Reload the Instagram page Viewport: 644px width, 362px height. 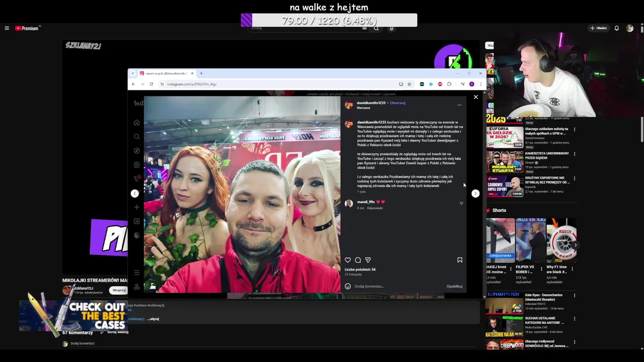pyautogui.click(x=151, y=84)
